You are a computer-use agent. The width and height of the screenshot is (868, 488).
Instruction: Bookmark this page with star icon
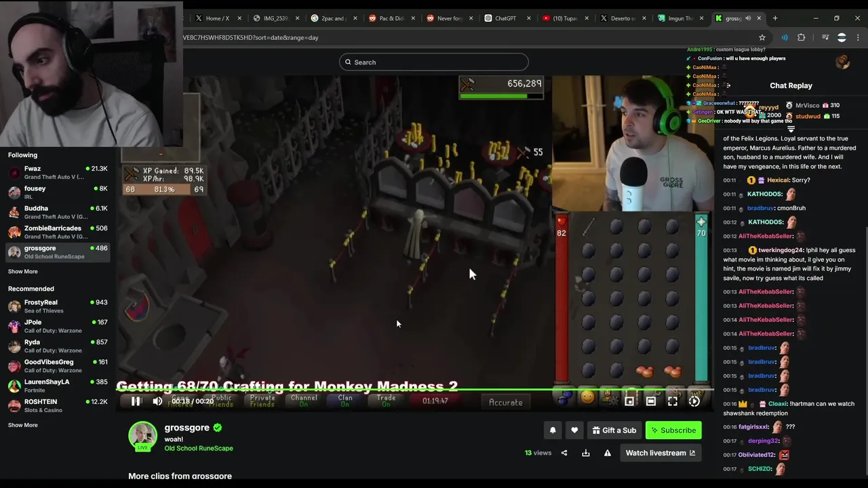click(x=762, y=37)
